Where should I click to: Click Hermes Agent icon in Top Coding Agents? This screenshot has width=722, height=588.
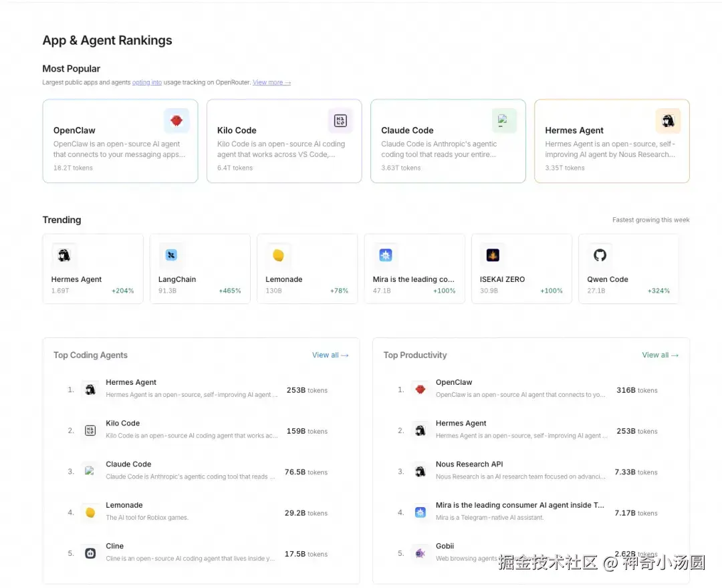pyautogui.click(x=90, y=390)
